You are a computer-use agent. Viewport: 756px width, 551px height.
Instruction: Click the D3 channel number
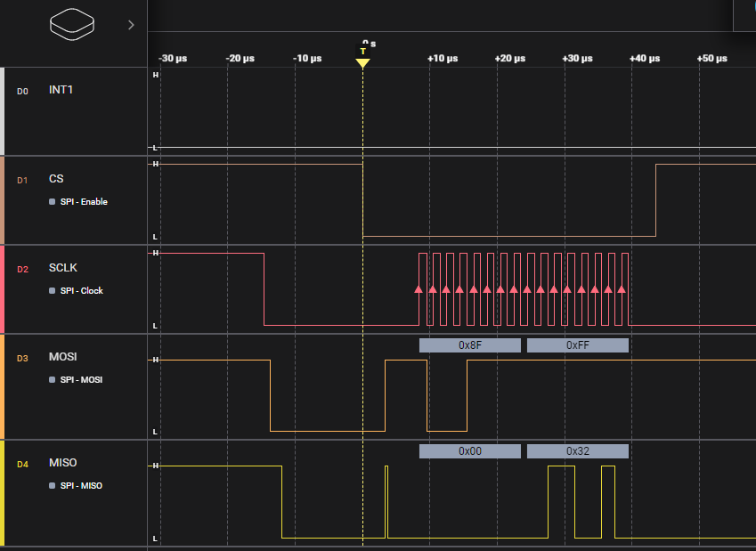coord(22,359)
